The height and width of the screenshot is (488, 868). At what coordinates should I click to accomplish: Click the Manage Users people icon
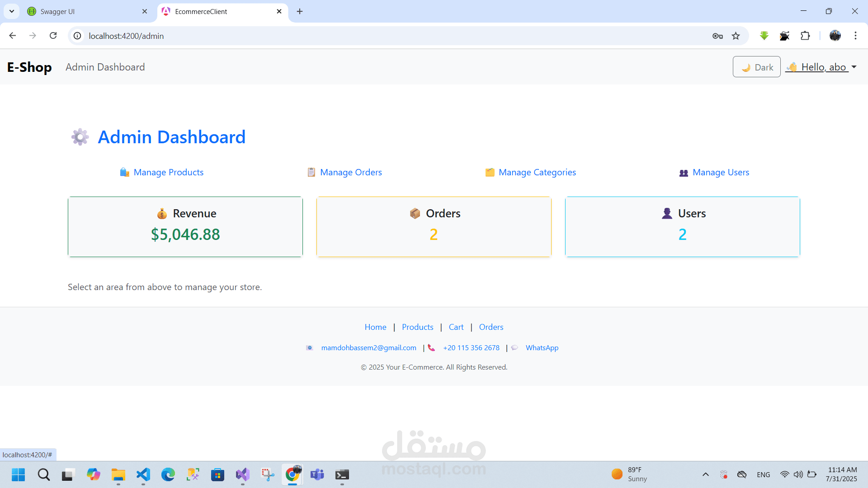(x=684, y=173)
